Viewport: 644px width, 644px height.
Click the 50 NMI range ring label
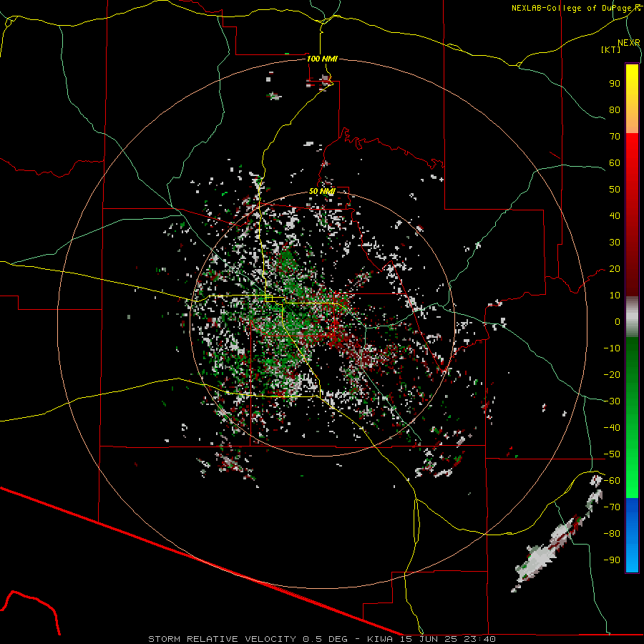322,191
